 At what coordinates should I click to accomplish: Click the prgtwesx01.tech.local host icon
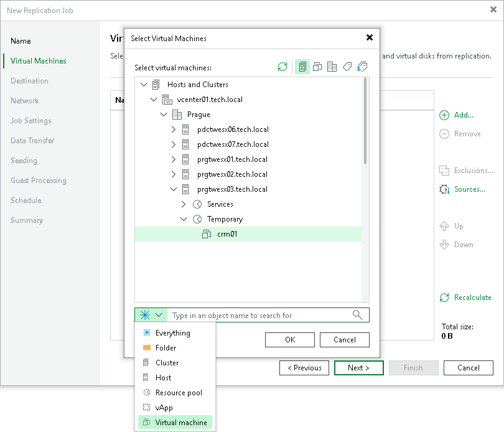click(185, 159)
